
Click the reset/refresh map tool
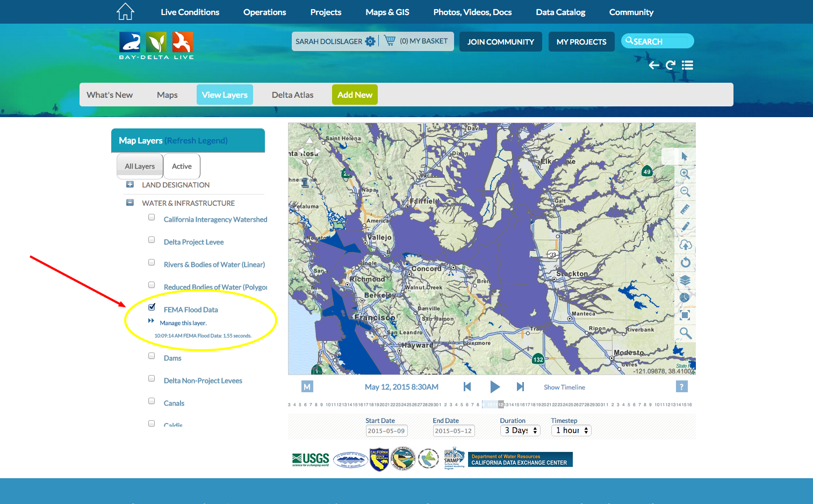[685, 262]
